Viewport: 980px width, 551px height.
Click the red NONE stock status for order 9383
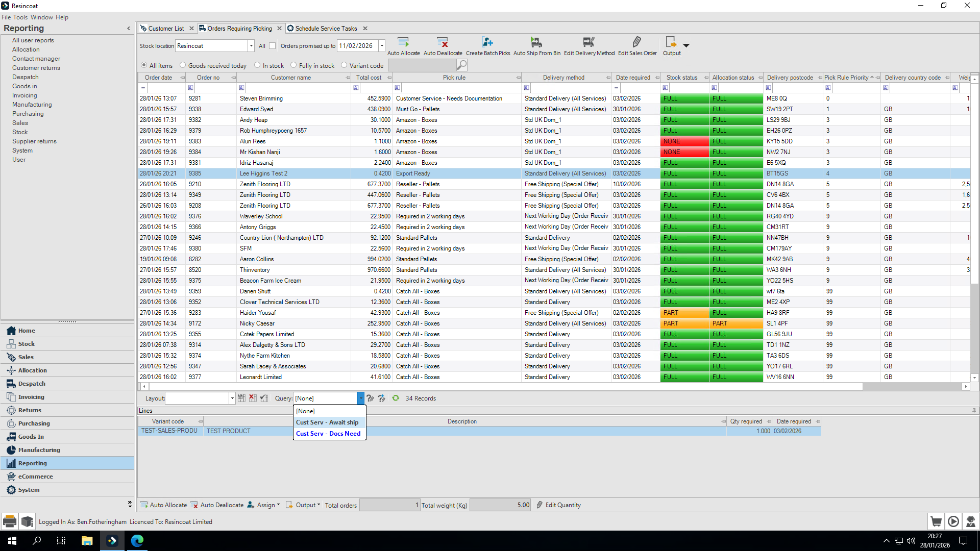(684, 141)
